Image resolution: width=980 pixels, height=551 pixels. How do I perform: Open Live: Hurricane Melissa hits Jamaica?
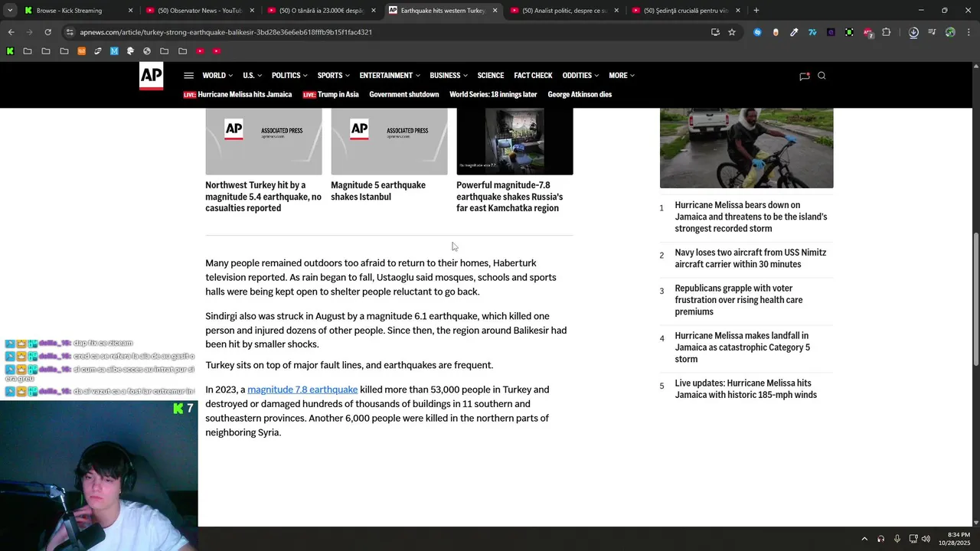click(237, 95)
